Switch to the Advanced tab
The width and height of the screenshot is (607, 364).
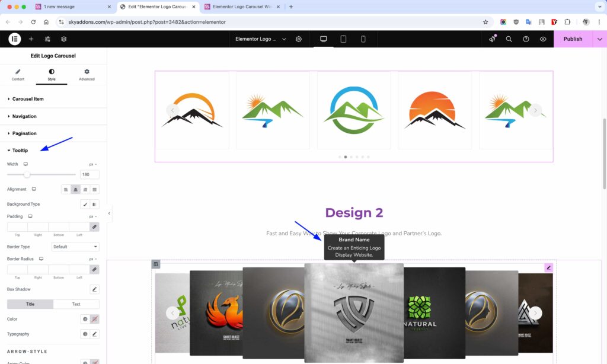(x=87, y=75)
